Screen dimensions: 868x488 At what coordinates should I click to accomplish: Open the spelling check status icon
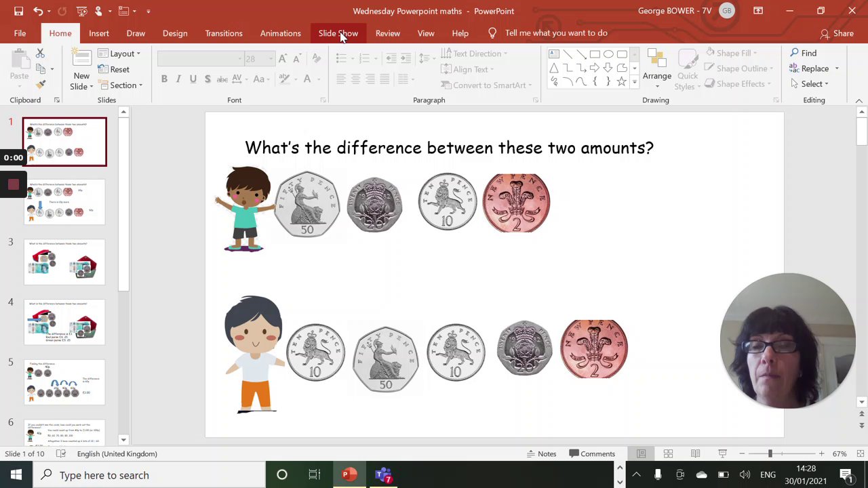point(61,453)
